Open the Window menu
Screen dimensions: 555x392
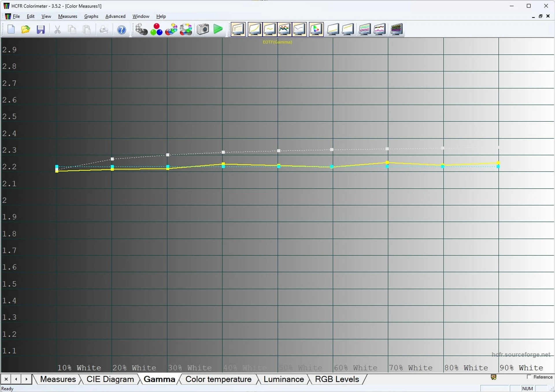pos(141,16)
